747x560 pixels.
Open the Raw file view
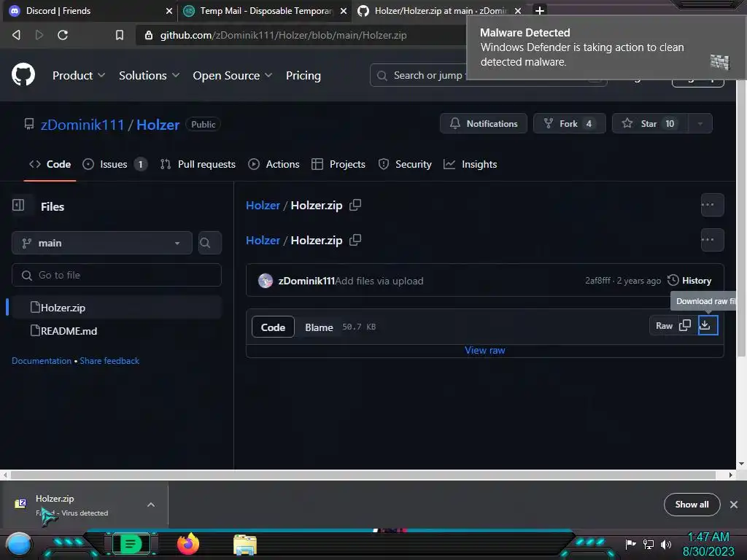[664, 326]
